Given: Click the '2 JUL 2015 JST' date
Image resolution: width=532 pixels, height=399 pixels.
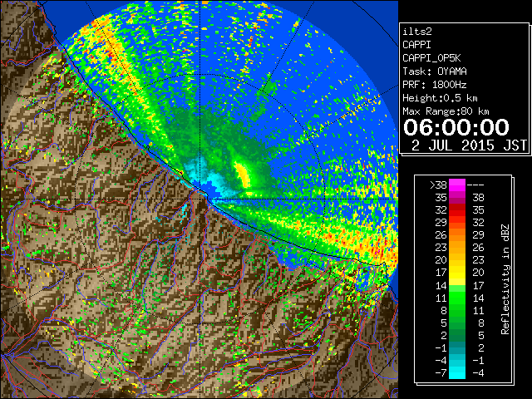Looking at the screenshot, I should click(x=469, y=145).
